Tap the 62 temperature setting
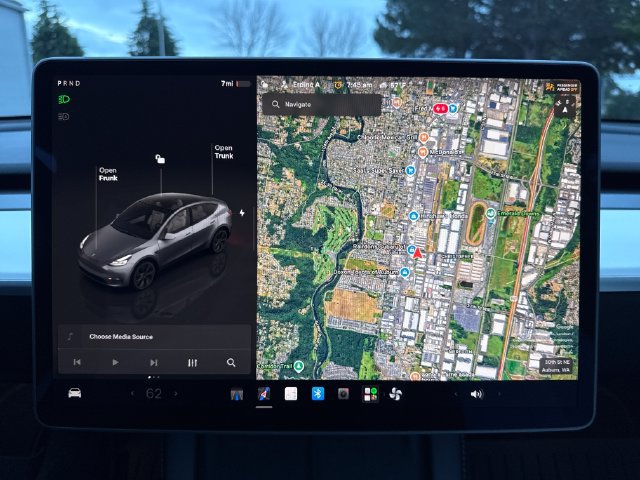 click(x=154, y=394)
